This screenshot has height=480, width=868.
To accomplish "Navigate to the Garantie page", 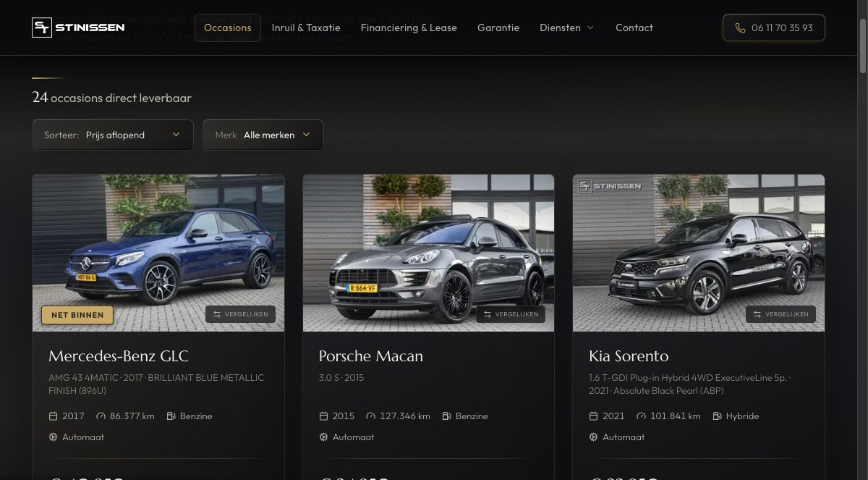I will pos(498,28).
